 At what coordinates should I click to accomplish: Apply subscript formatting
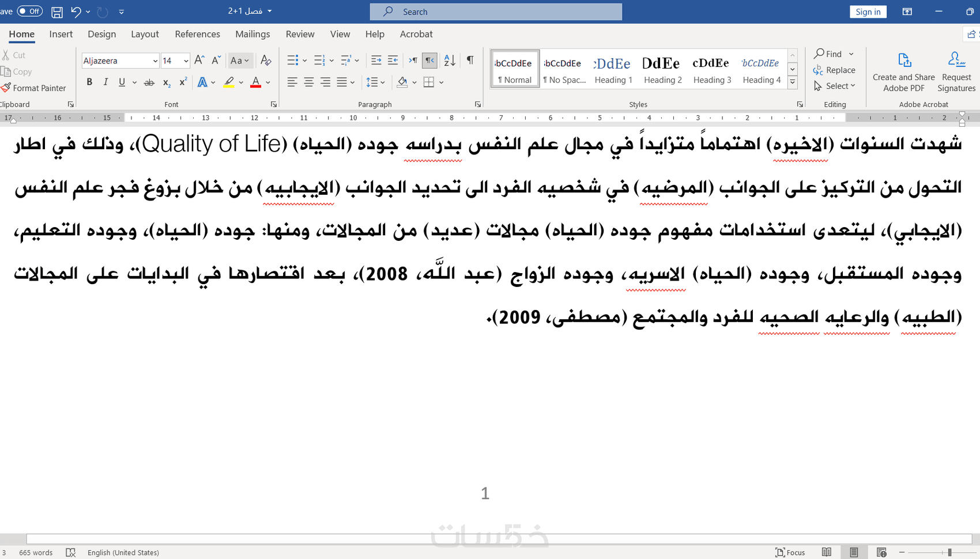(x=166, y=82)
